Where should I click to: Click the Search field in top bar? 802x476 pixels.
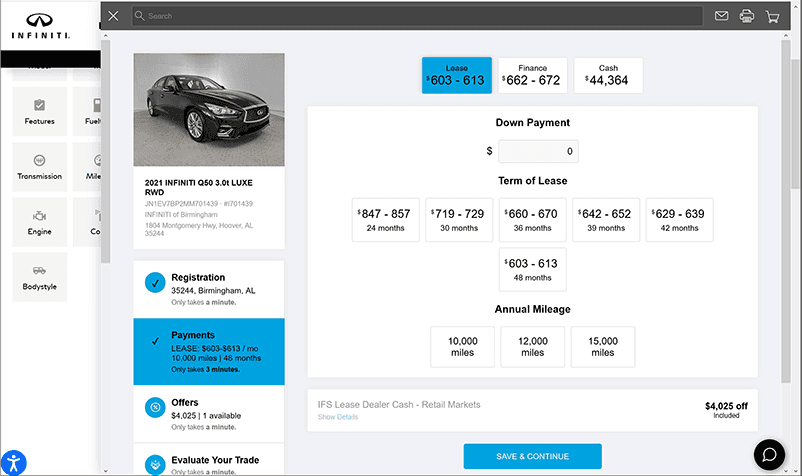coord(417,16)
